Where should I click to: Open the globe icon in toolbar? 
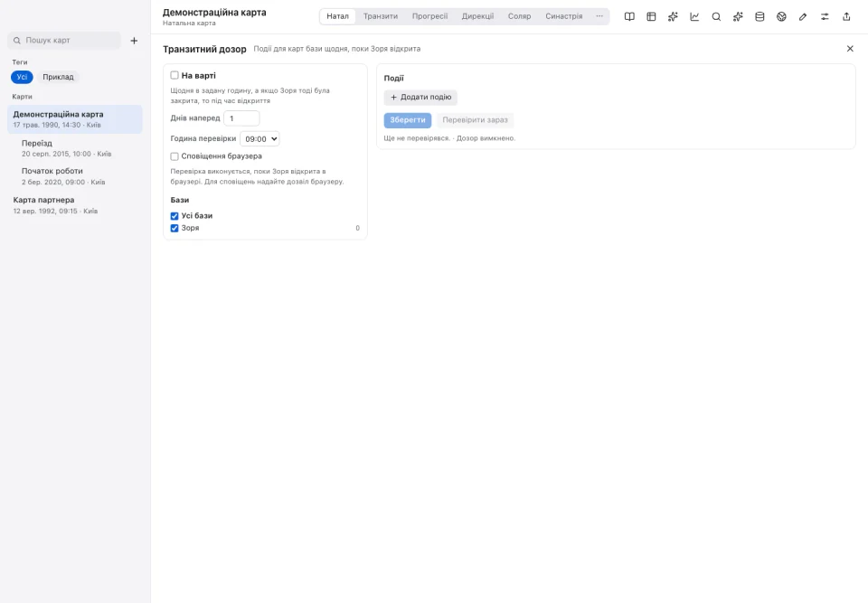781,16
